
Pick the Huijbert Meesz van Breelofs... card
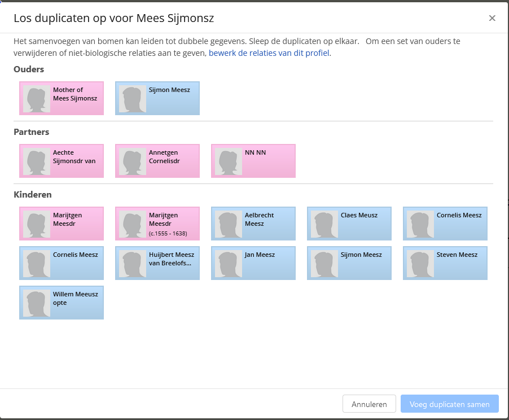pyautogui.click(x=157, y=263)
